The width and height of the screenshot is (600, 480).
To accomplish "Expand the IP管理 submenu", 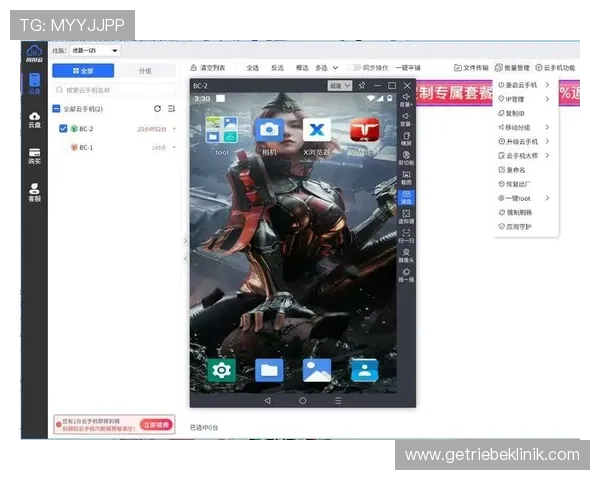I will (x=547, y=99).
